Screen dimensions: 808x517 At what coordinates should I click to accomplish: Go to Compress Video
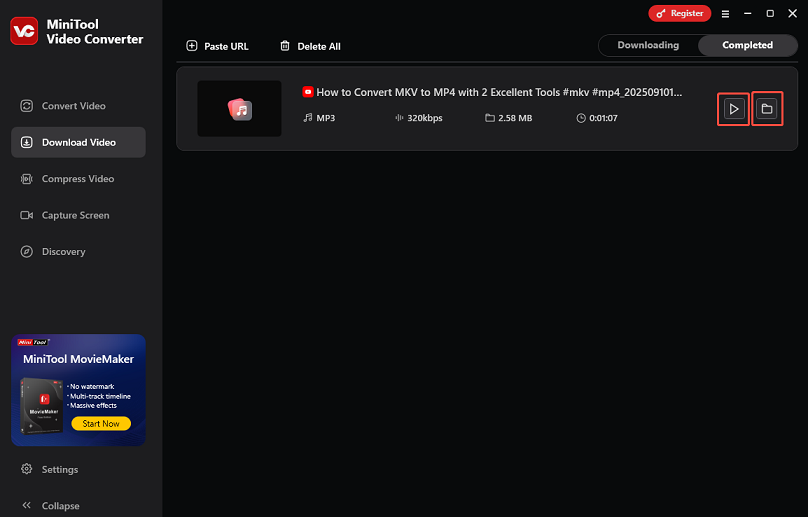[x=78, y=179]
